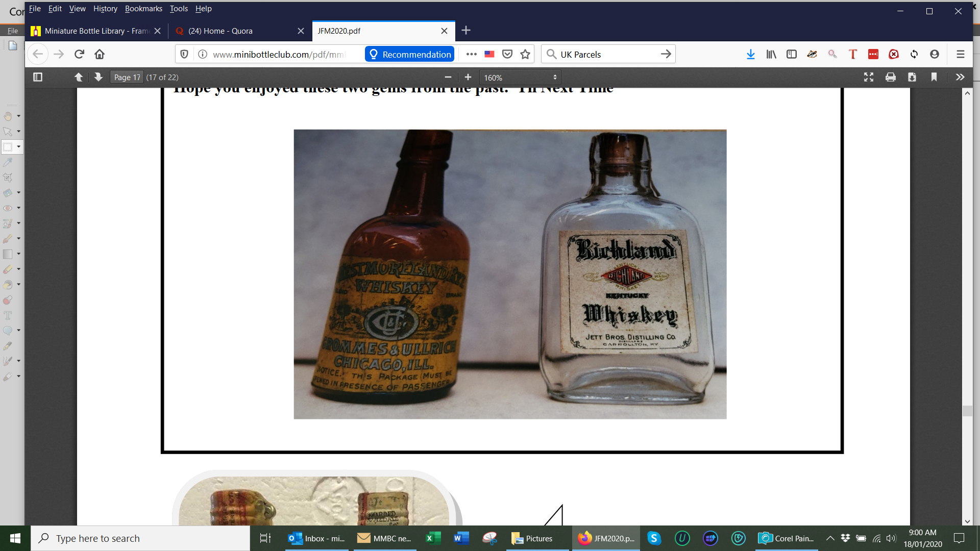Click the red T extension icon
980x551 pixels.
pyautogui.click(x=853, y=54)
